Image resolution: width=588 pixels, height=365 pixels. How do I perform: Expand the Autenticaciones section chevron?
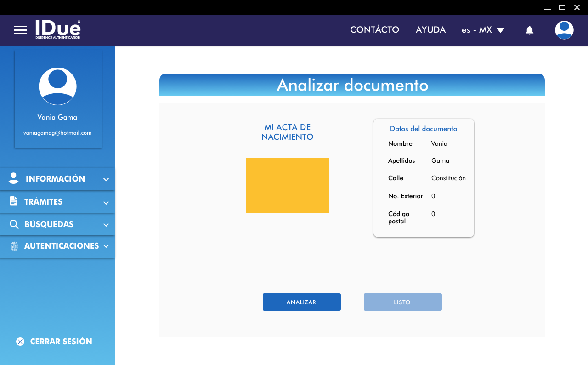pos(106,246)
